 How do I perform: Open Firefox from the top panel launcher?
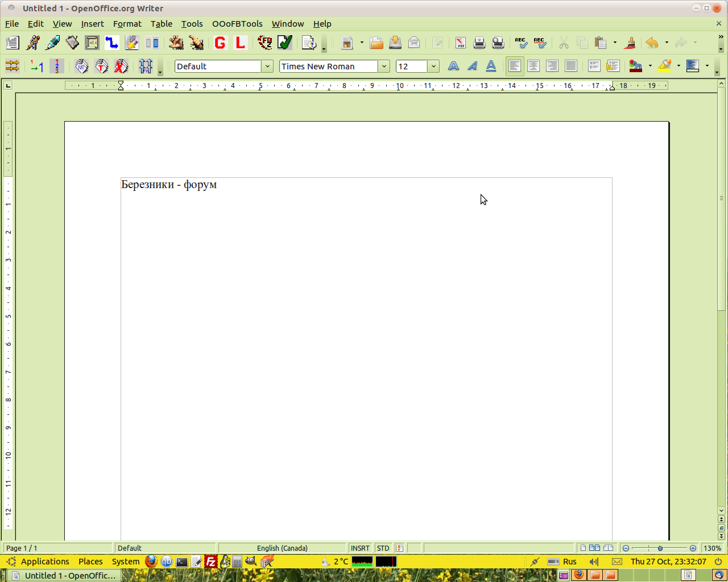(x=151, y=562)
